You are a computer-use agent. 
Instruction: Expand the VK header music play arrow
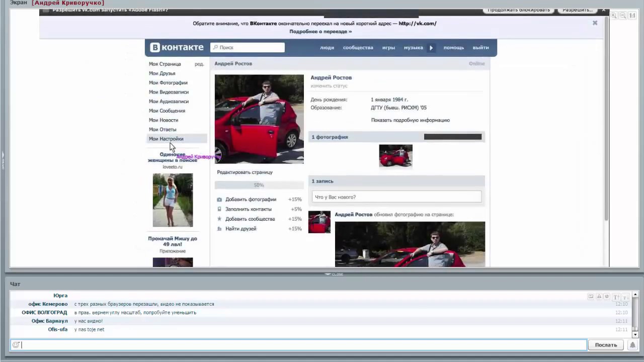click(x=431, y=48)
